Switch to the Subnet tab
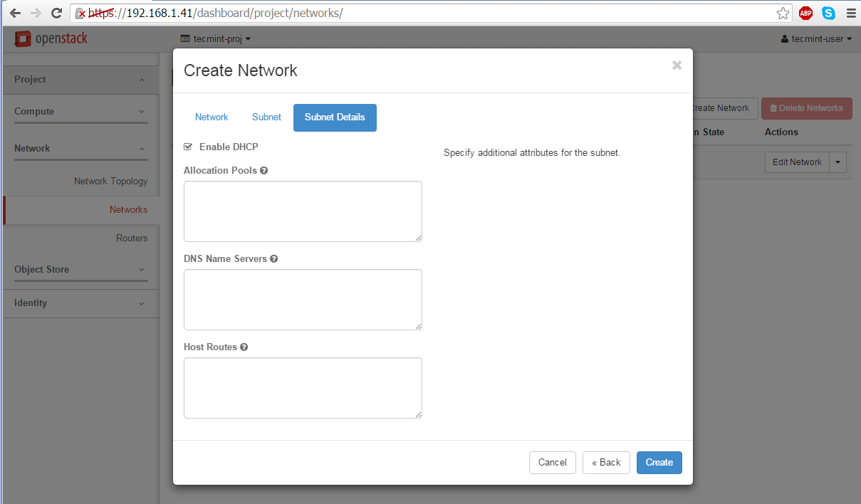Image resolution: width=861 pixels, height=504 pixels. pos(266,117)
